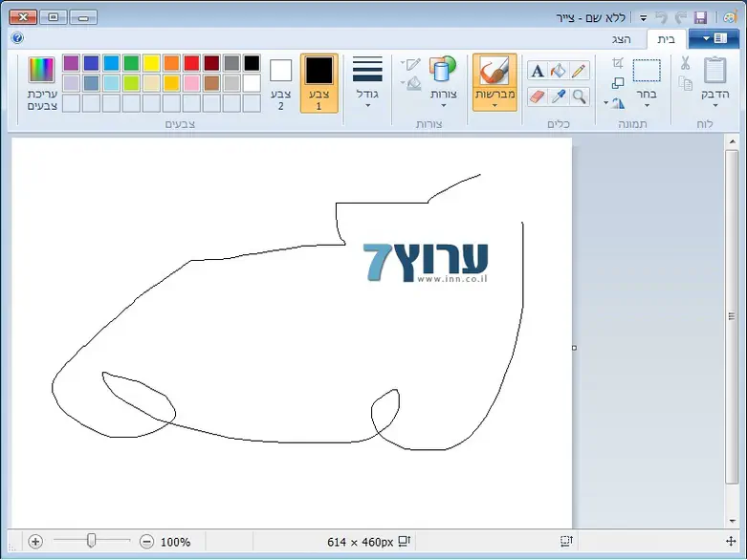Switch active color to צבע 1
This screenshot has height=560, width=747.
[x=319, y=83]
